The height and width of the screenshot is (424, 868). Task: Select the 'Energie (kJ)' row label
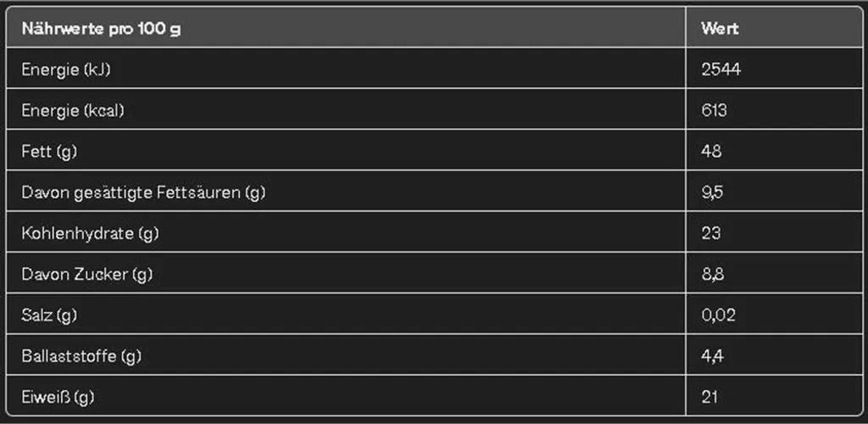click(x=66, y=70)
